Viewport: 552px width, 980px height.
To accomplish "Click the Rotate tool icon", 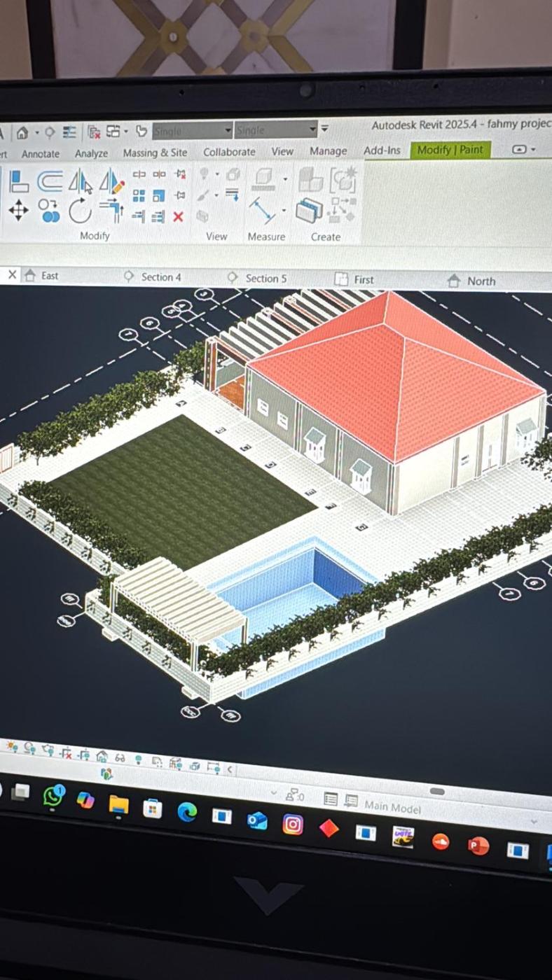I will click(80, 211).
